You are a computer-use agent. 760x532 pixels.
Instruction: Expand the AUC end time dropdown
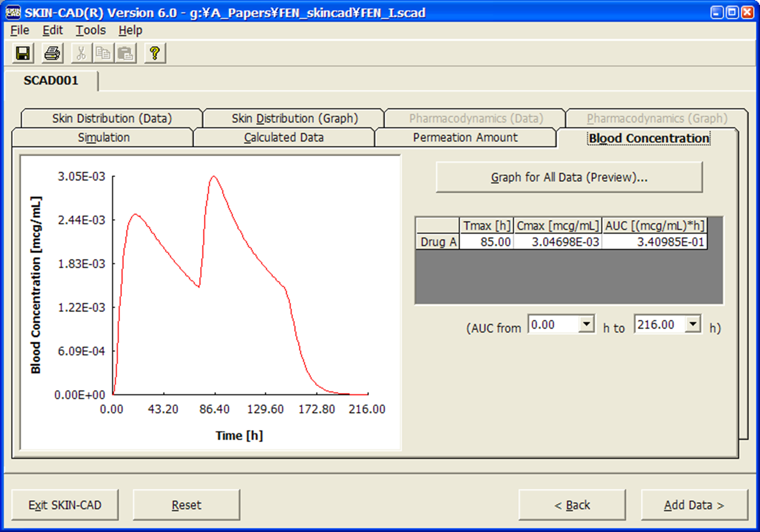tap(693, 325)
